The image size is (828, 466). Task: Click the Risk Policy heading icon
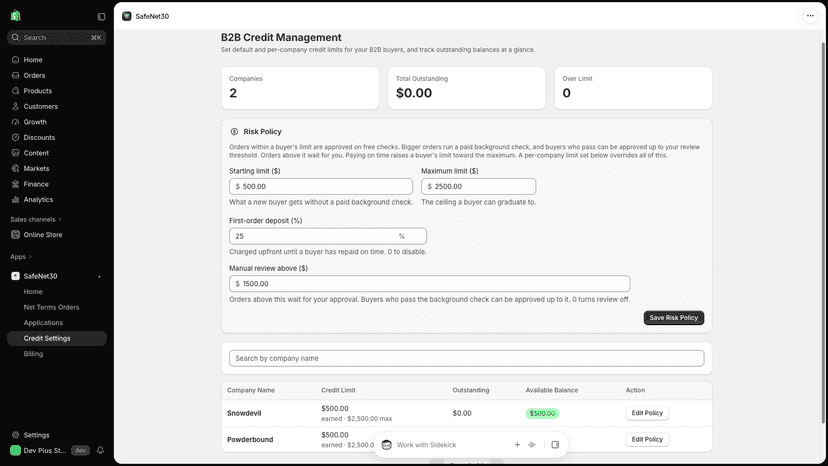coord(234,132)
